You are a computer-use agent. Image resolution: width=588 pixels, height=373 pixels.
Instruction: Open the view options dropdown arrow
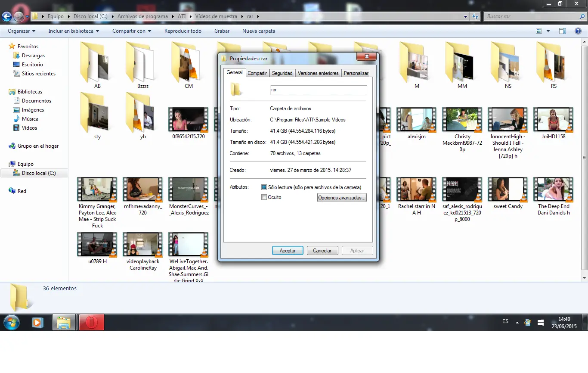[x=548, y=31]
